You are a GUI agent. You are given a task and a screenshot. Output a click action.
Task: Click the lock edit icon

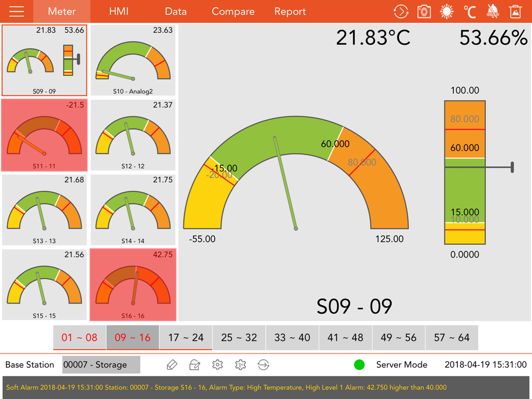coord(195,365)
